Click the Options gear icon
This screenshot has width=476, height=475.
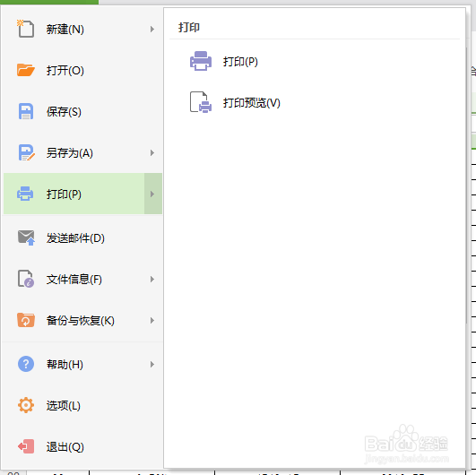point(26,405)
